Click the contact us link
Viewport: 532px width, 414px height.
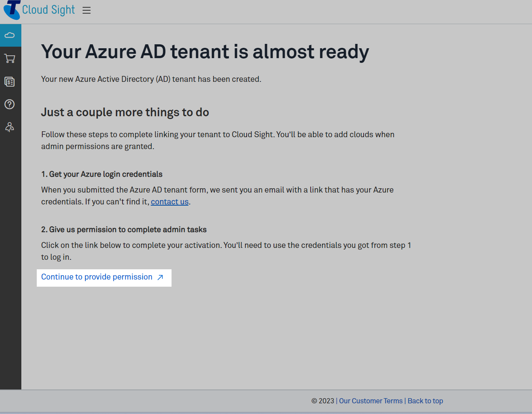(x=170, y=202)
